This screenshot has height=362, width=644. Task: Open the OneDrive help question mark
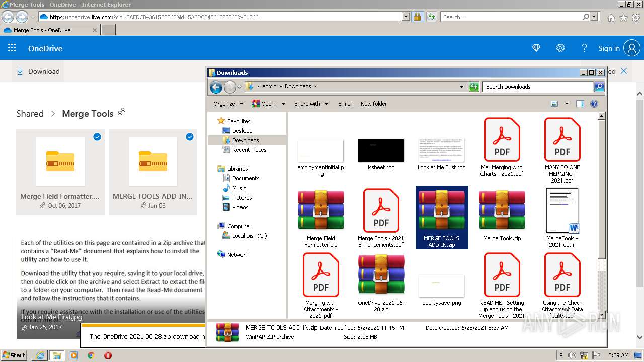click(x=584, y=48)
